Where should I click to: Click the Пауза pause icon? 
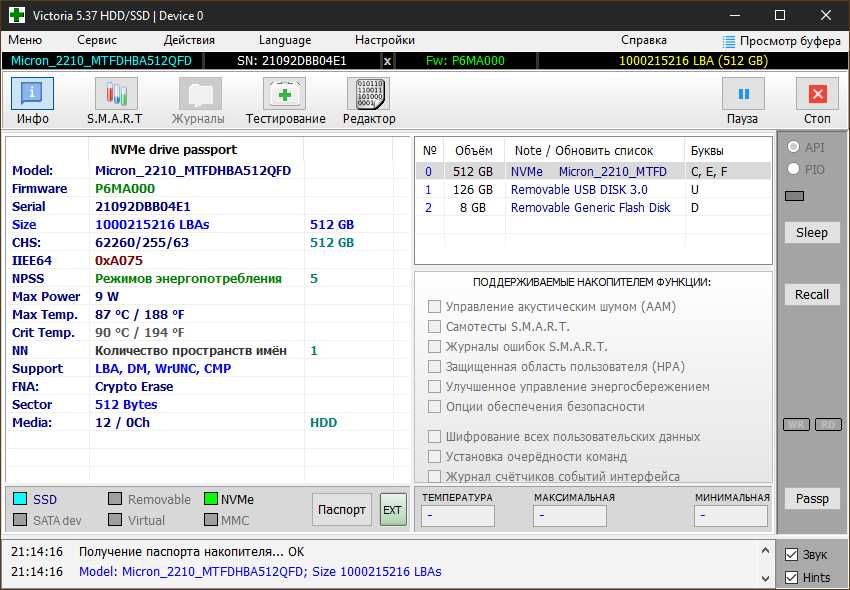pos(743,94)
